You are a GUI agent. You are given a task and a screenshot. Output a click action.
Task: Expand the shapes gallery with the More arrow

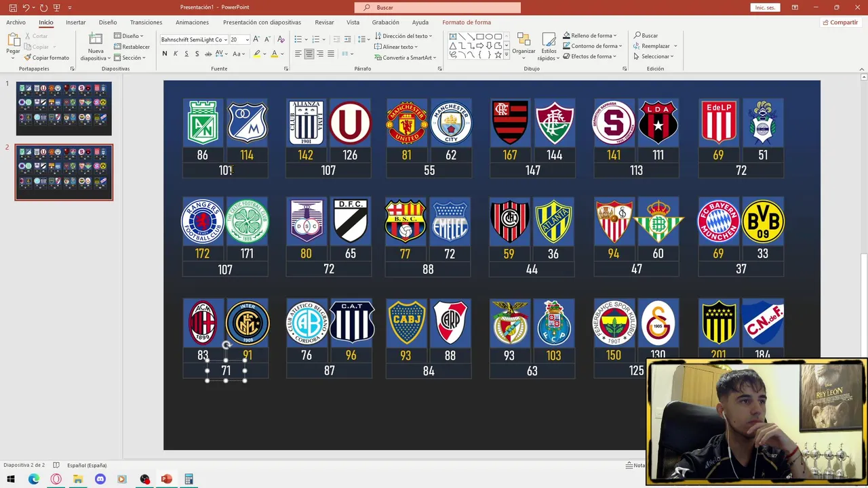coord(507,55)
